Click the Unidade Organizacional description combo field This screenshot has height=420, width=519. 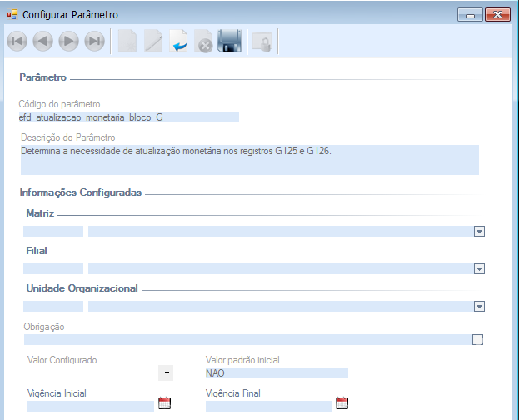(x=281, y=307)
